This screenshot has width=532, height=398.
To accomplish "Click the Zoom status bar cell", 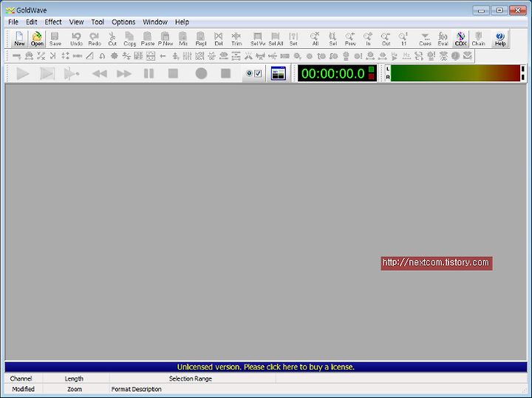I will click(x=76, y=389).
